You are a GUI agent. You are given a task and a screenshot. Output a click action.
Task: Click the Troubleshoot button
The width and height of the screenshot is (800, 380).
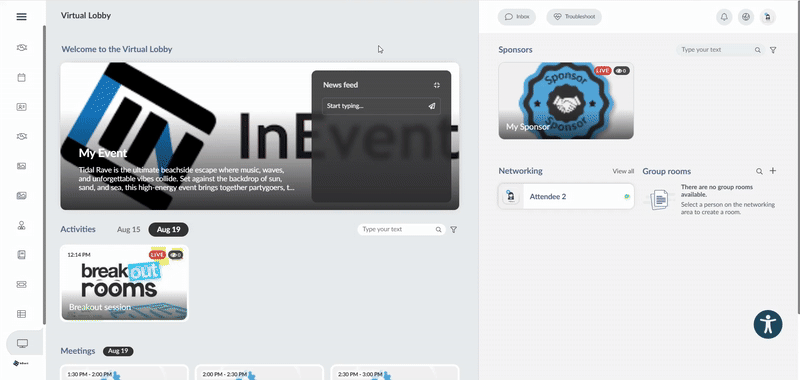pos(574,17)
